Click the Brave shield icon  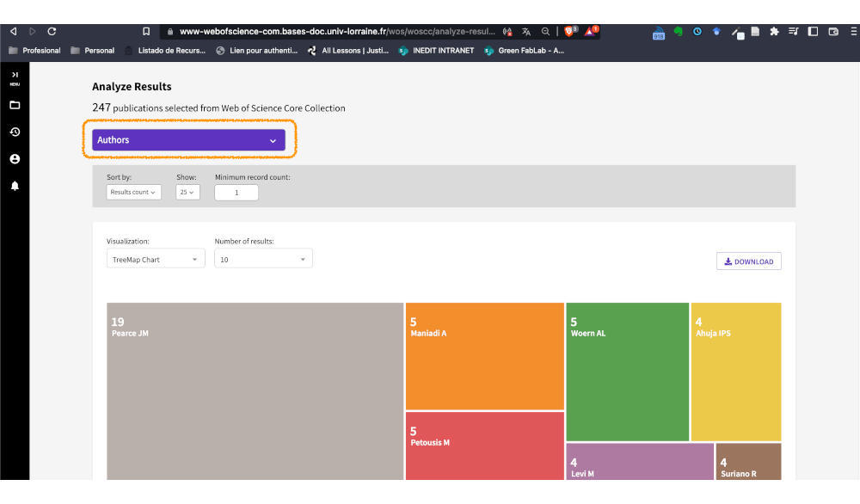click(x=570, y=32)
